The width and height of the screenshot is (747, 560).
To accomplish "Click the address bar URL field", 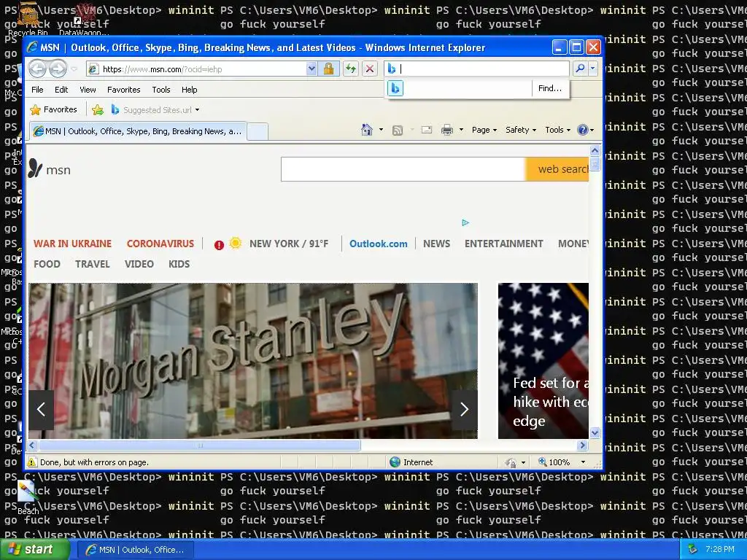I will (196, 69).
